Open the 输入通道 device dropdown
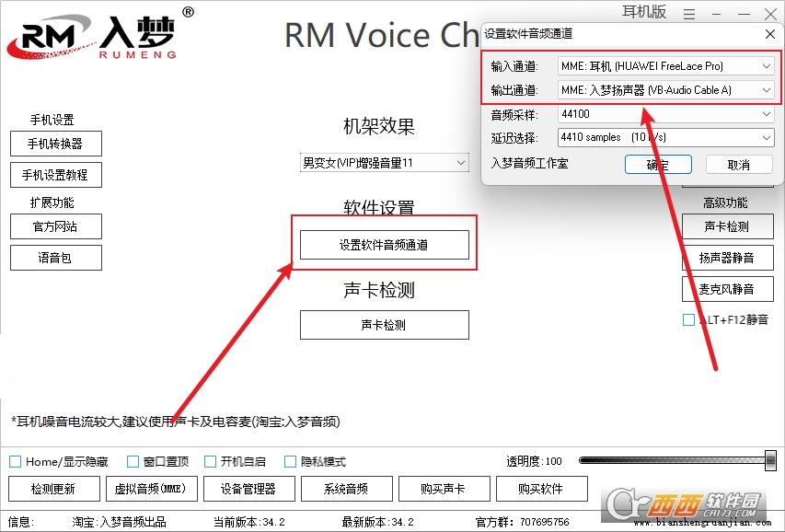 (x=666, y=66)
